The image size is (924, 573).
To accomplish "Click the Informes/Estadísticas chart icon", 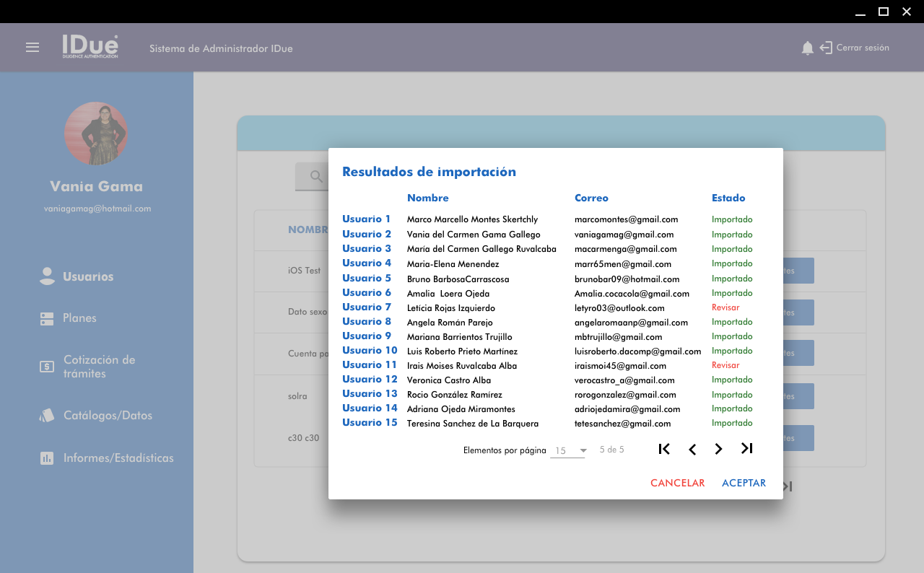I will [x=47, y=458].
